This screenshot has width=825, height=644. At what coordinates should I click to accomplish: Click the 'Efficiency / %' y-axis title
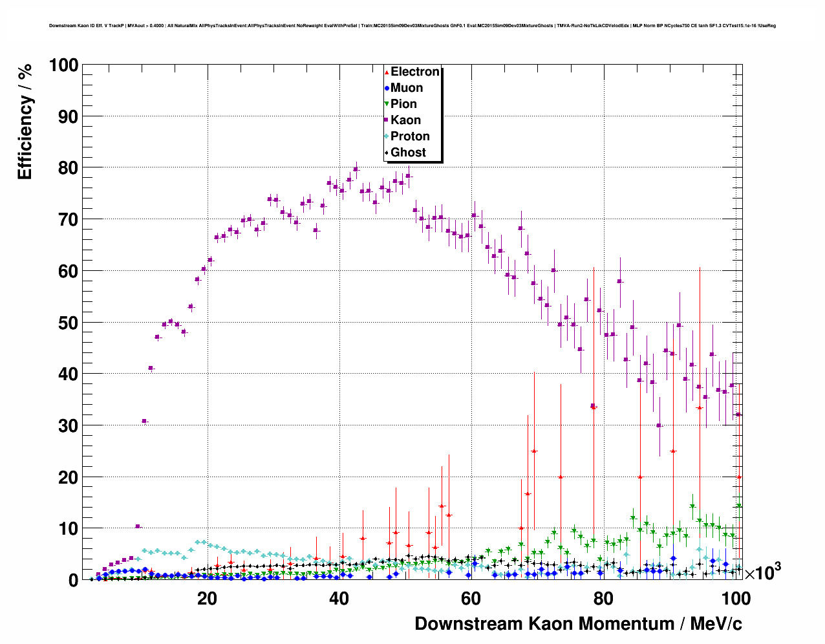point(25,122)
